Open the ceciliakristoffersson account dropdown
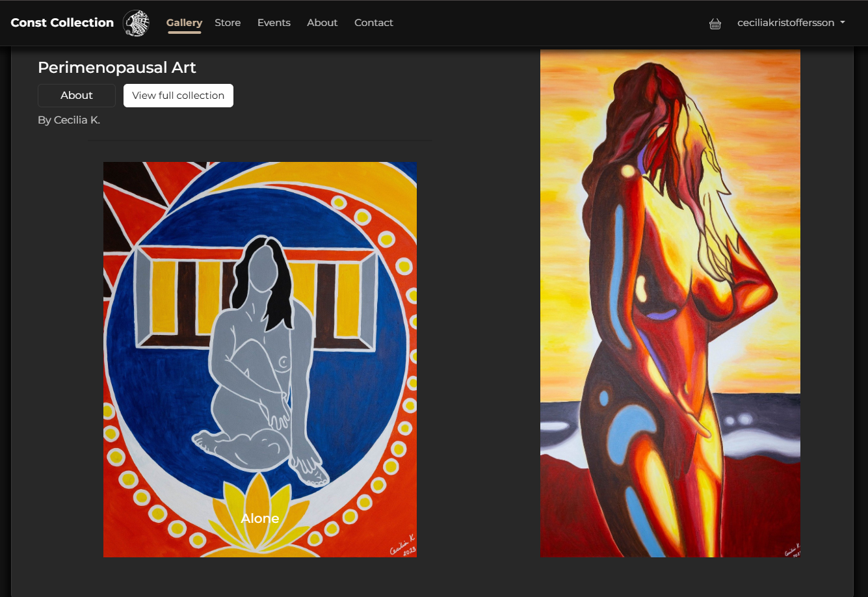Screen dimensions: 868x597 click(x=786, y=22)
